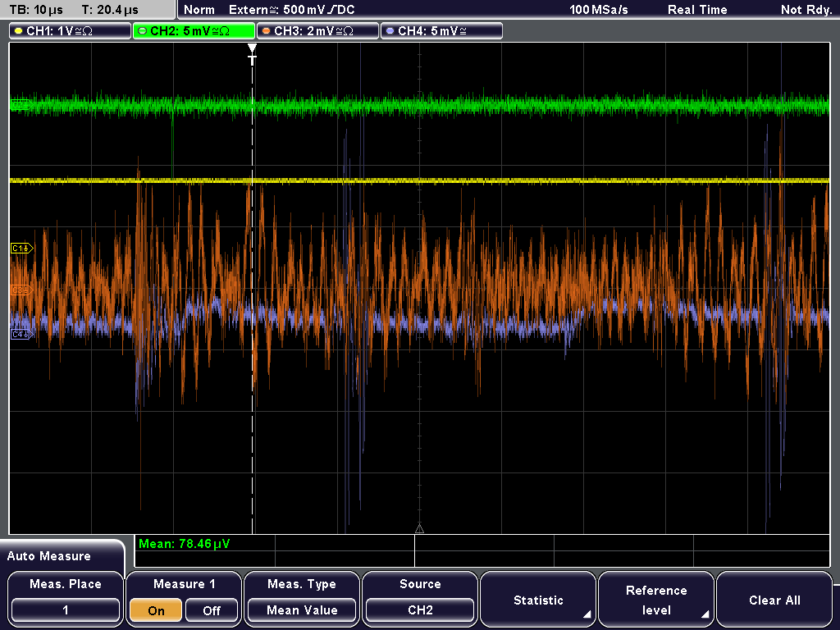The width and height of the screenshot is (840, 630).
Task: Click the Source label
Action: click(x=420, y=584)
